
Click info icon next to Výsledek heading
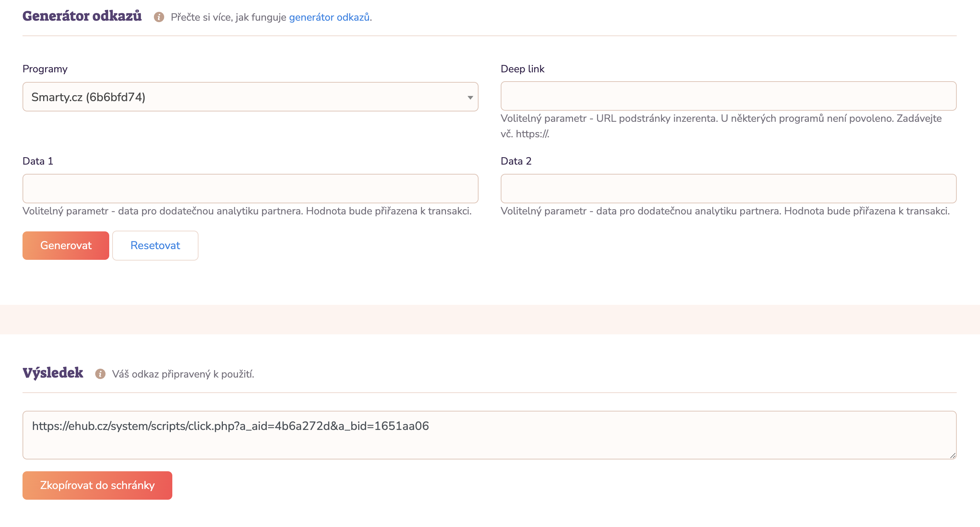point(100,373)
